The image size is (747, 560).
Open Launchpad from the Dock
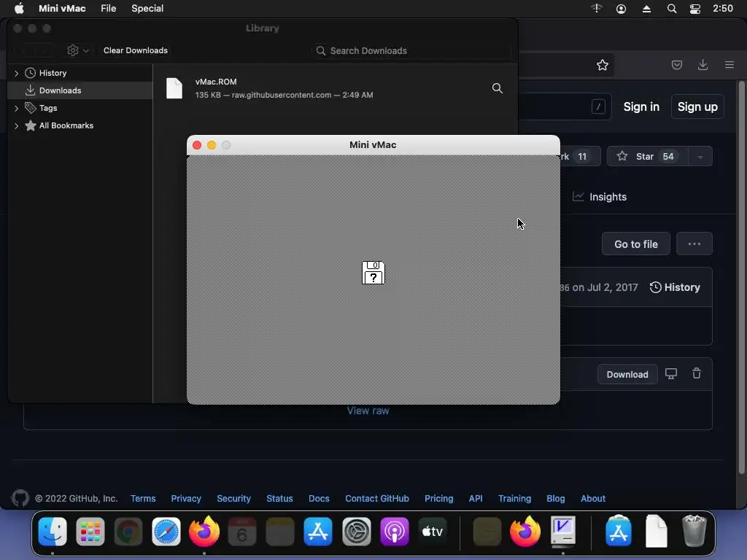click(x=90, y=531)
